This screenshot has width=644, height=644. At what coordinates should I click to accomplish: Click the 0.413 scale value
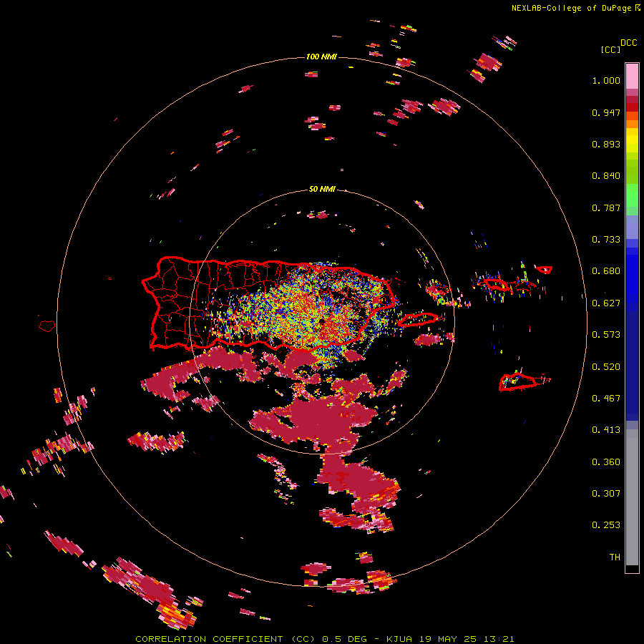[x=606, y=430]
